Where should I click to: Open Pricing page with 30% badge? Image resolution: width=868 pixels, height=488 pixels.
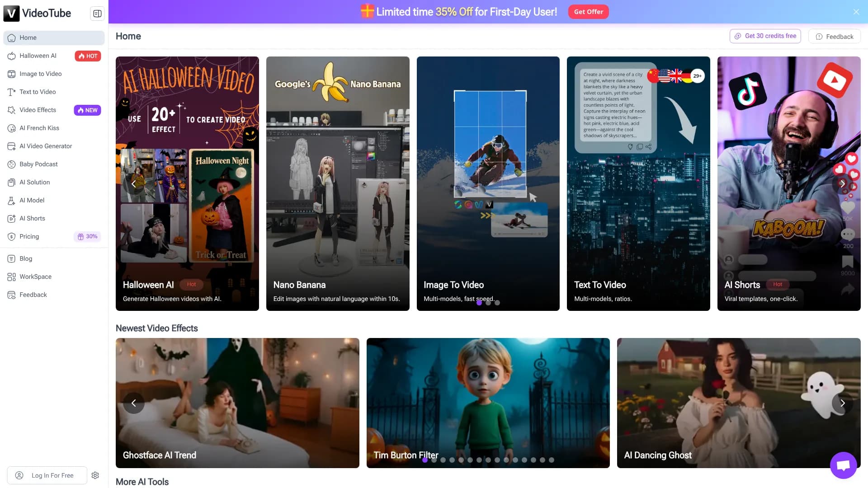29,236
